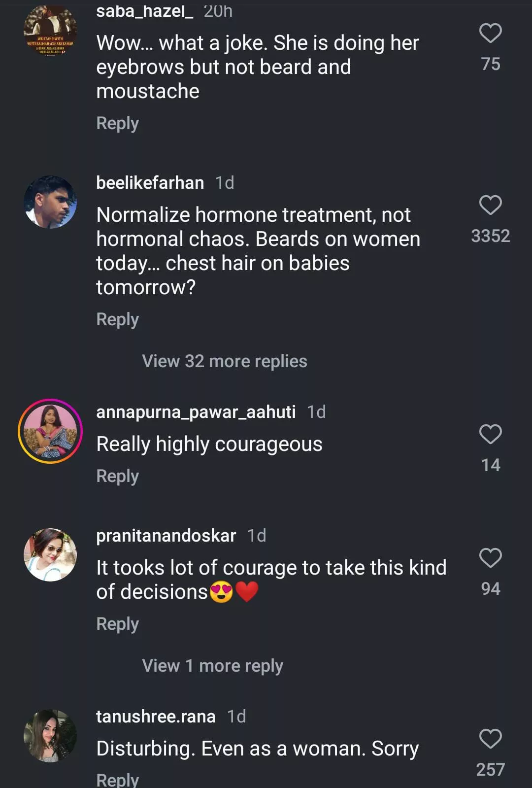Open beelikefarhan username link

pos(150,183)
